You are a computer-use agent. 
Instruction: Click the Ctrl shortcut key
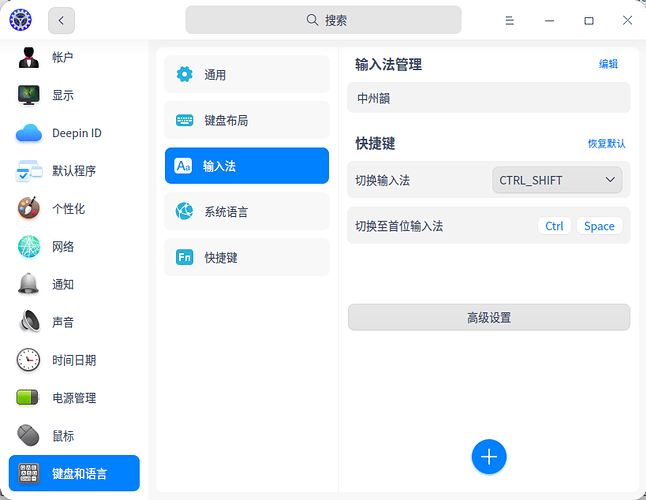click(554, 226)
